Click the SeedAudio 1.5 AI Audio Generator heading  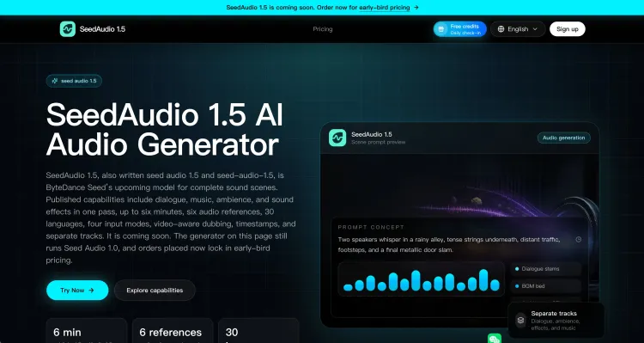click(165, 129)
